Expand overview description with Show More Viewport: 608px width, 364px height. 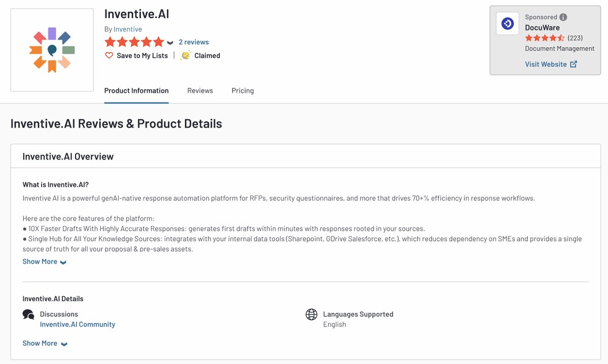(x=44, y=262)
